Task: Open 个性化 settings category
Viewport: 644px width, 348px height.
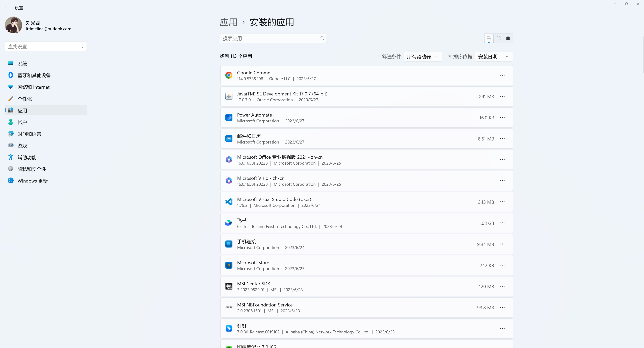Action: tap(46, 99)
